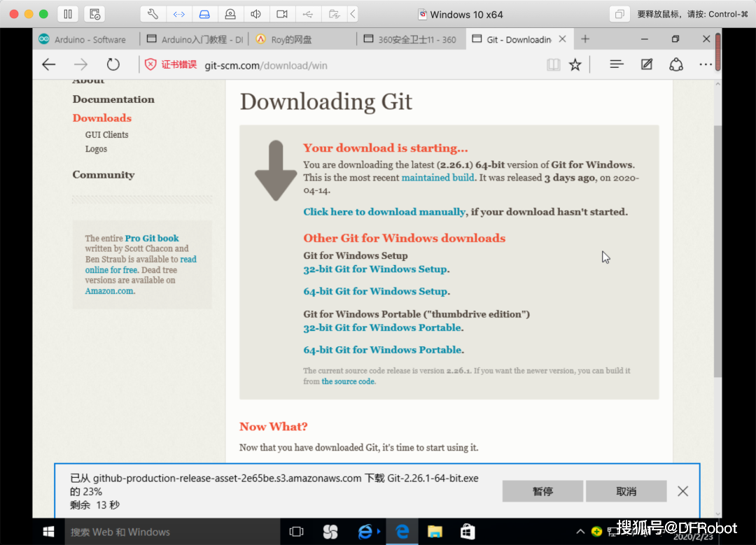756x545 pixels.
Task: Pause the download with the 暂停 button
Action: coord(542,491)
